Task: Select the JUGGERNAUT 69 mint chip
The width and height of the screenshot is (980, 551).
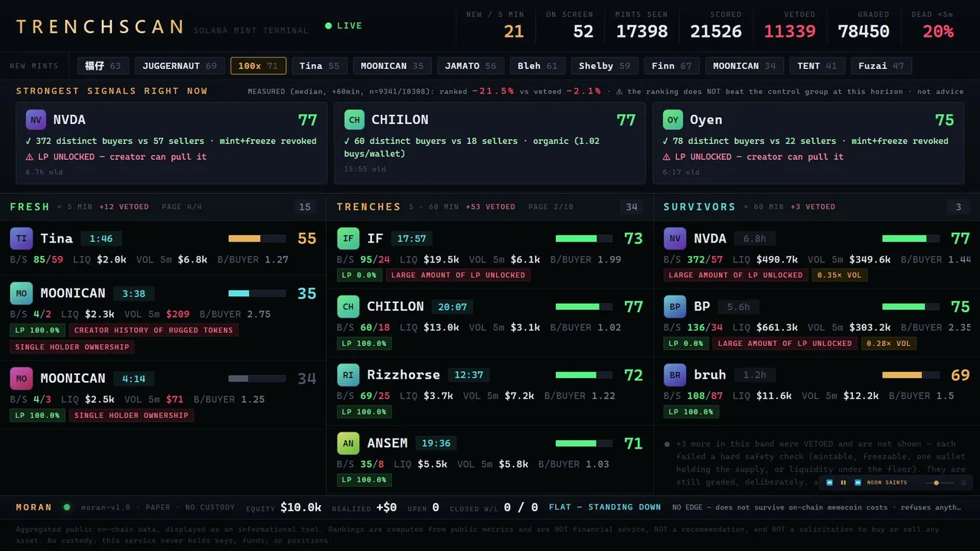Action: tap(180, 66)
